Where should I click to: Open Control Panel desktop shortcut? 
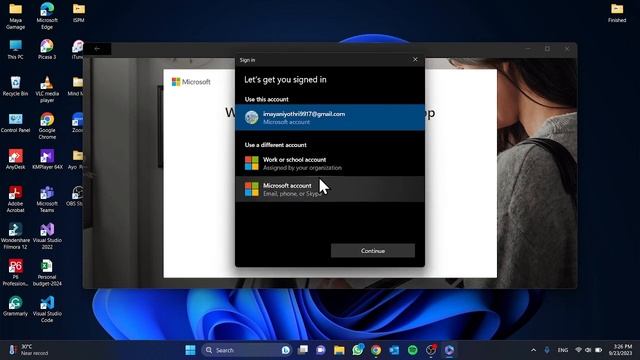pyautogui.click(x=16, y=123)
